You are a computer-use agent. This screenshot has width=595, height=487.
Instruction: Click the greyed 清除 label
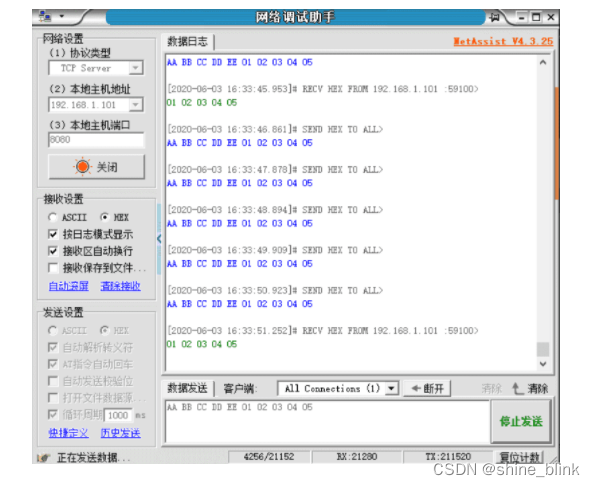coord(491,388)
